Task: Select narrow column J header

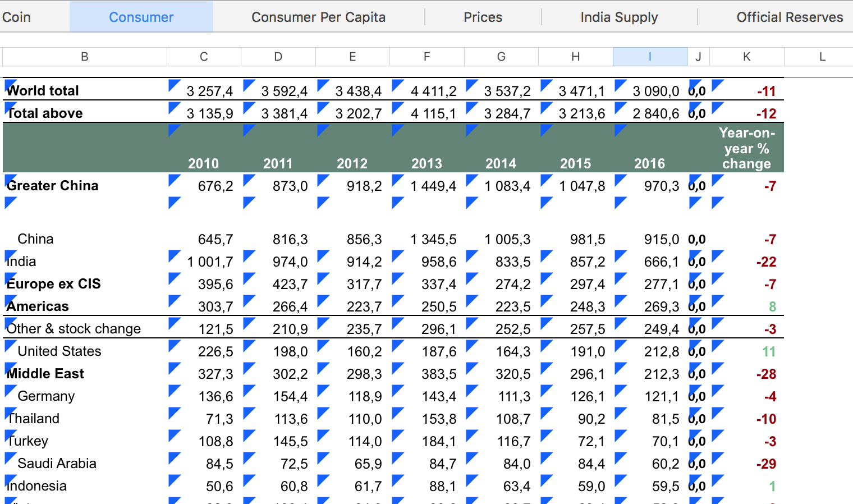Action: coord(699,57)
